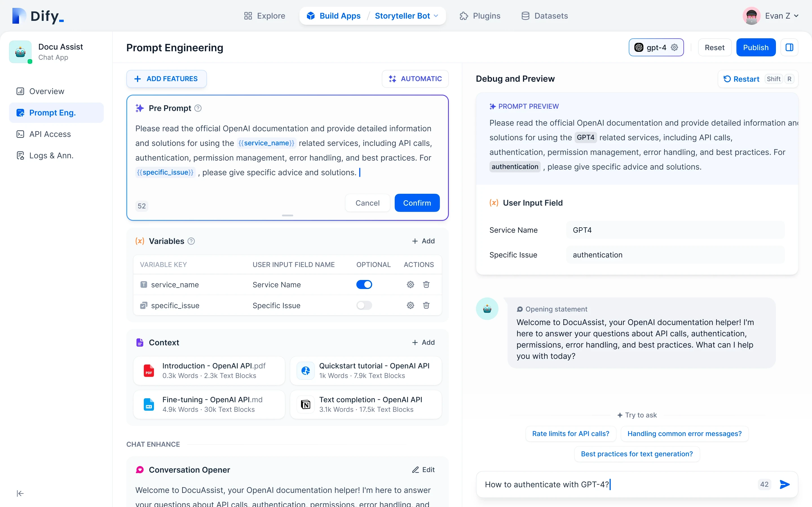Open settings for specific_issue variable
The height and width of the screenshot is (507, 812).
pos(410,305)
